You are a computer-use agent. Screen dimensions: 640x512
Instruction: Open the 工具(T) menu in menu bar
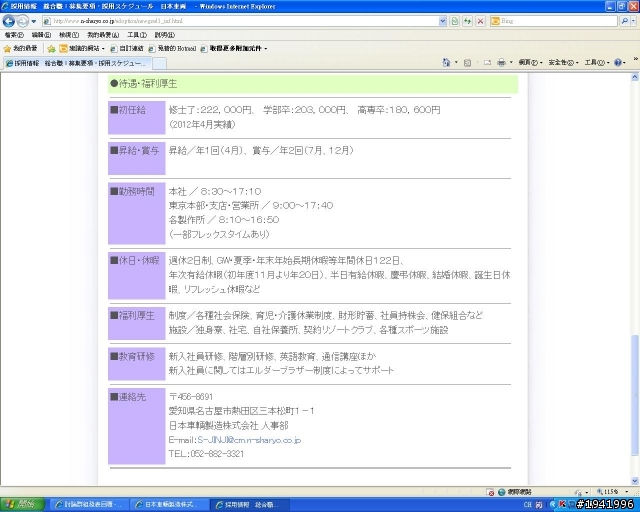(x=137, y=35)
